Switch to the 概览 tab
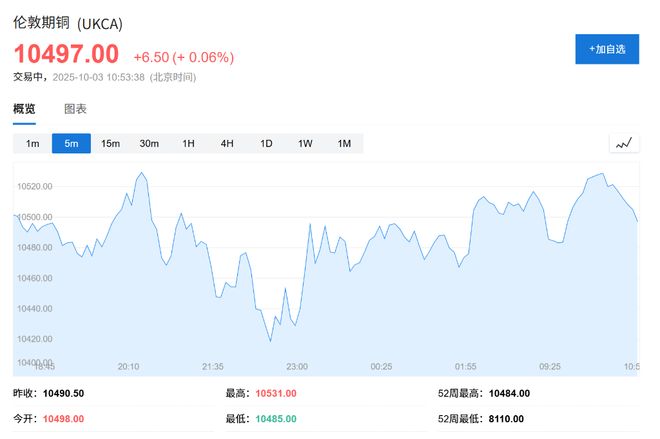The width and height of the screenshot is (660, 439). [24, 109]
